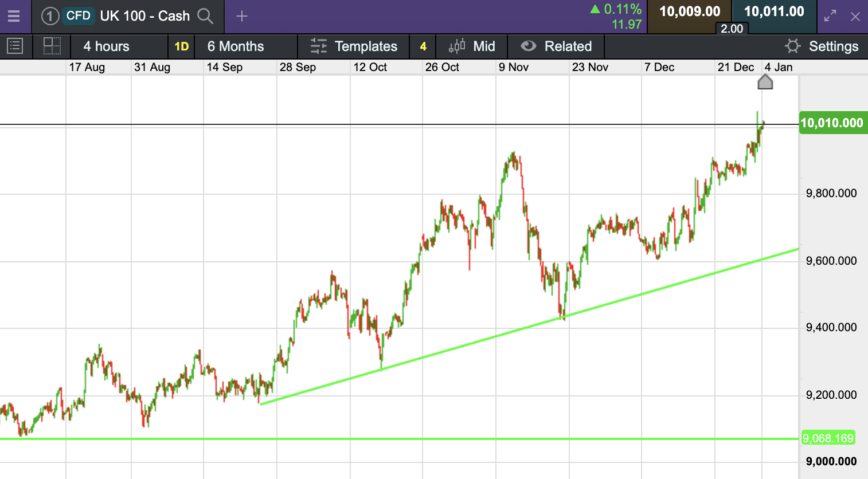Expand the chart to full screen
This screenshot has height=479, width=868.
coord(830,16)
